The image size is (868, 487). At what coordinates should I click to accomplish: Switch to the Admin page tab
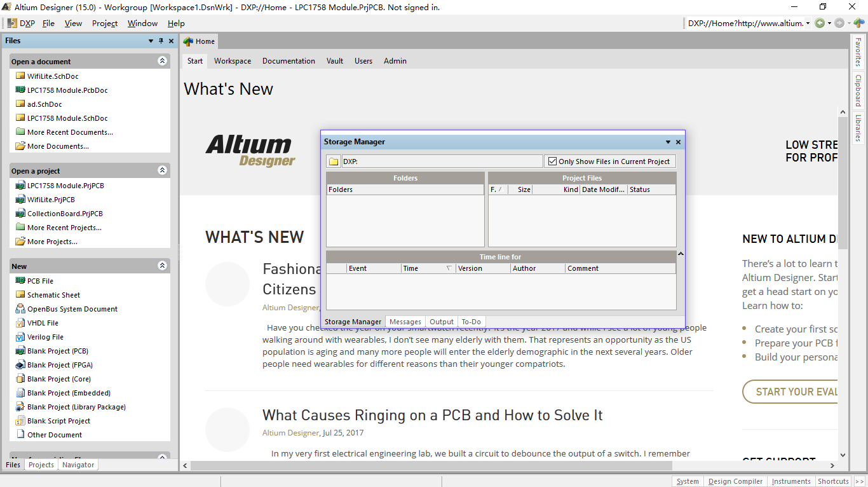pyautogui.click(x=395, y=61)
